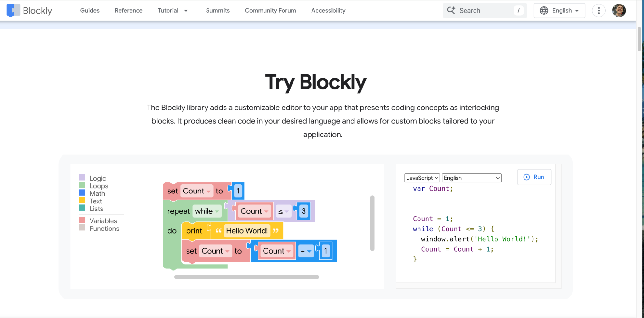
Task: Open the JavaScript code language selector
Action: [x=422, y=178]
